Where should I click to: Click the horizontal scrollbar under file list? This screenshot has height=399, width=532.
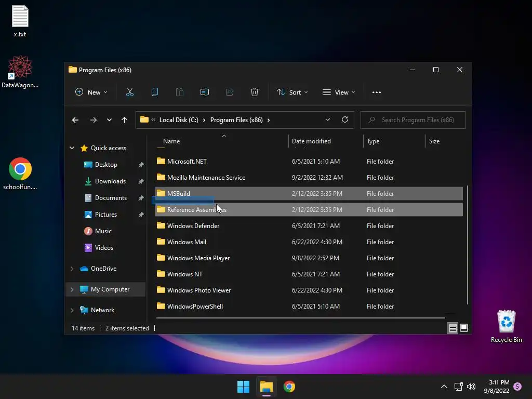[x=301, y=318]
